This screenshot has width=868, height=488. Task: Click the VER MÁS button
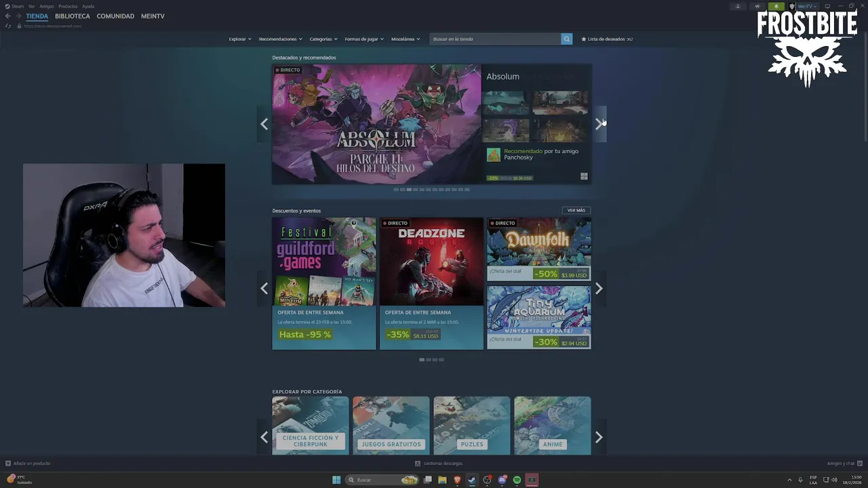[576, 210]
